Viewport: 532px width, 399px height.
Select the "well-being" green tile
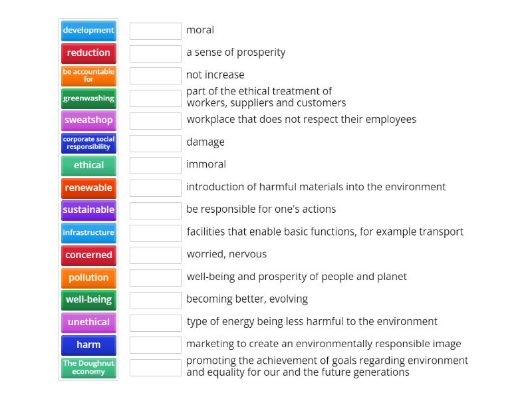pos(88,300)
